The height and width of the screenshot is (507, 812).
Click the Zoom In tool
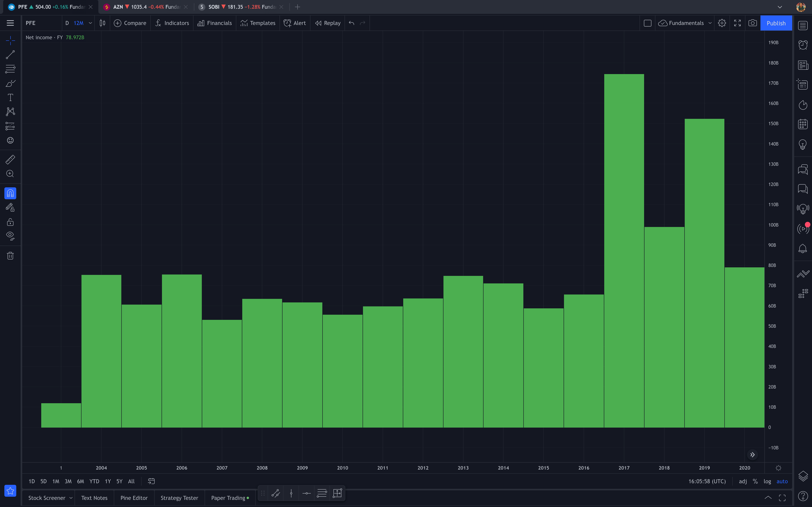tap(10, 174)
